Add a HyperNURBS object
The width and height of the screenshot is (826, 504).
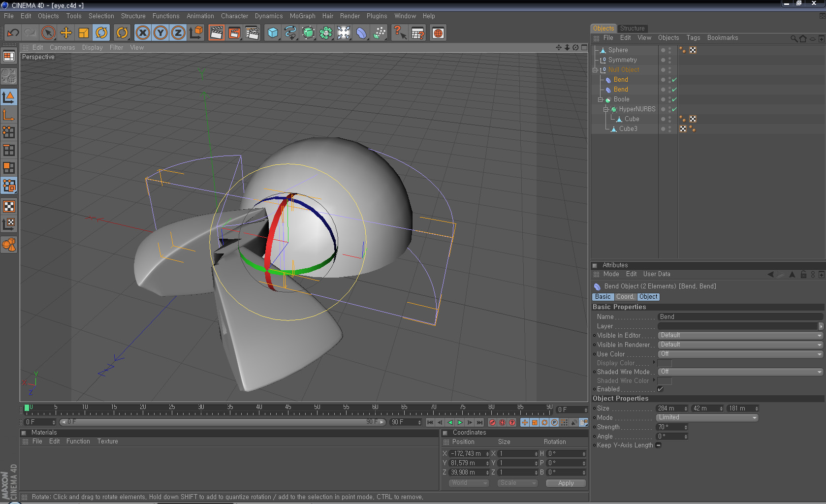pyautogui.click(x=308, y=33)
